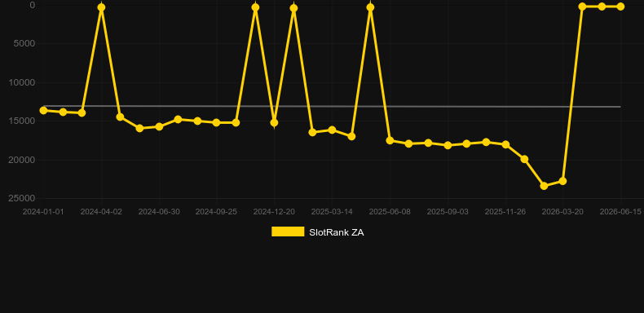The height and width of the screenshot is (313, 644).
Task: Select the peak data point at 2024-04-02
Action: 101,7
